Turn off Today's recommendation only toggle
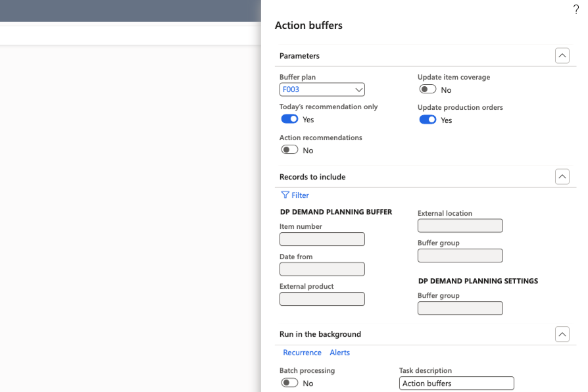 pyautogui.click(x=289, y=119)
